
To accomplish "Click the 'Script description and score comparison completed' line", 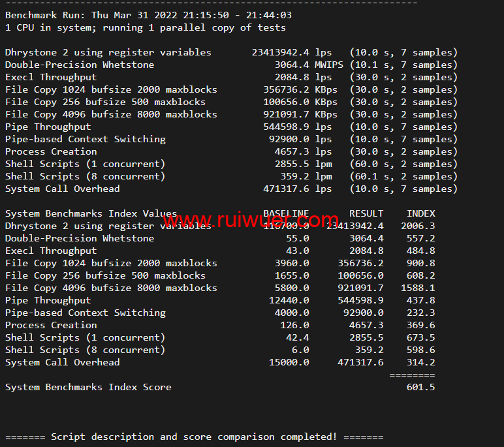I will click(x=194, y=437).
